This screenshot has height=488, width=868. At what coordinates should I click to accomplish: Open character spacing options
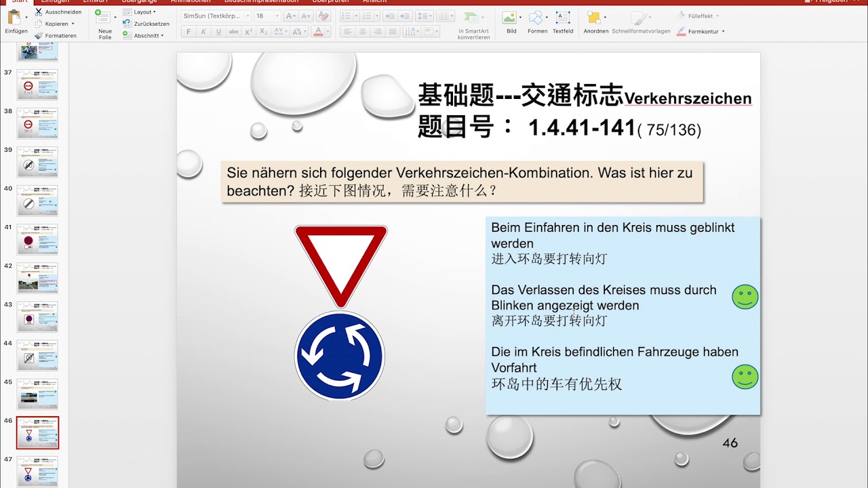coord(280,31)
